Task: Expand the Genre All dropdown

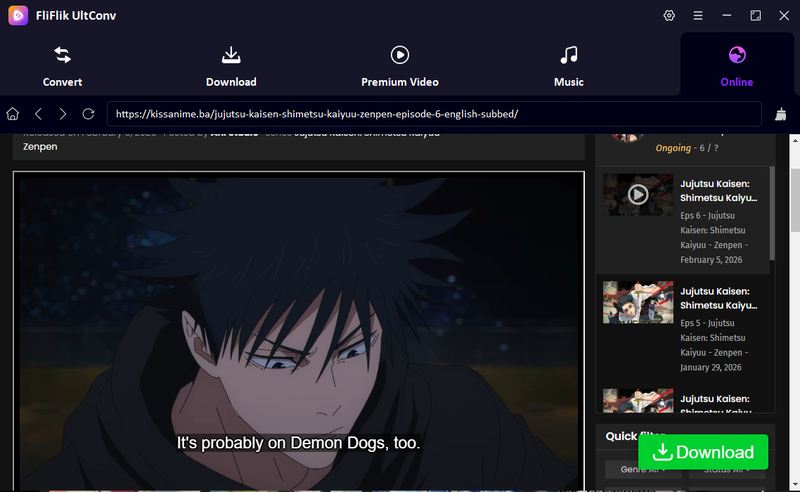Action: tap(643, 470)
